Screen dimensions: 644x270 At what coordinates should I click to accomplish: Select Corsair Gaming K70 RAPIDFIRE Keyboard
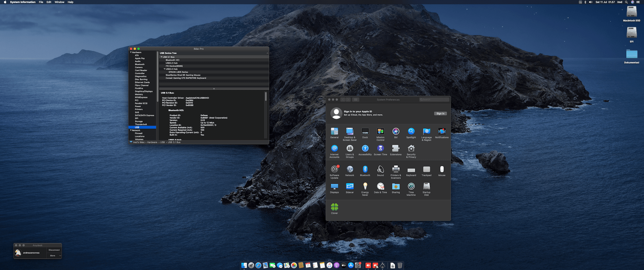pyautogui.click(x=186, y=78)
